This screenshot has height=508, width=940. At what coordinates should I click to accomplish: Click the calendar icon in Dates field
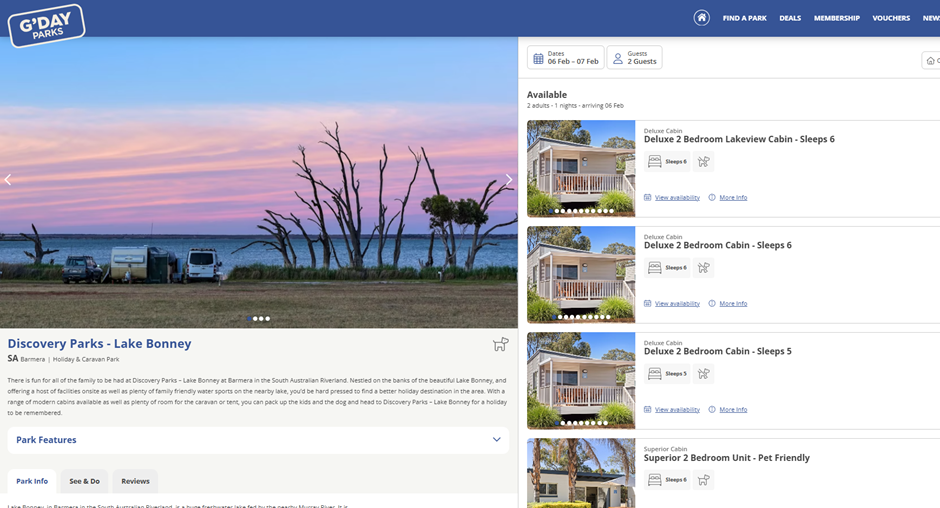click(x=538, y=58)
